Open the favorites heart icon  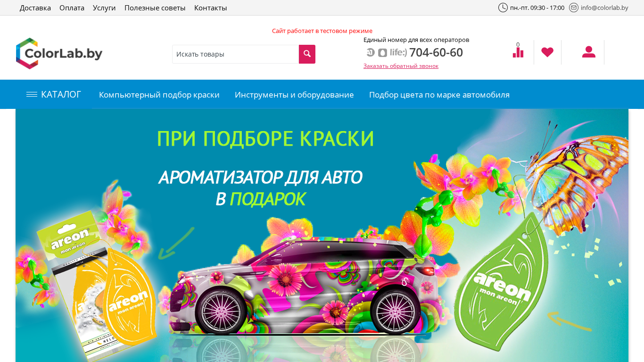[547, 52]
